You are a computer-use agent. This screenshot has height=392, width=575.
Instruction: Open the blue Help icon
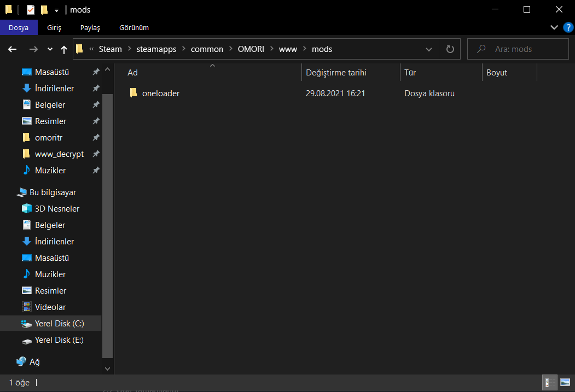coord(568,27)
